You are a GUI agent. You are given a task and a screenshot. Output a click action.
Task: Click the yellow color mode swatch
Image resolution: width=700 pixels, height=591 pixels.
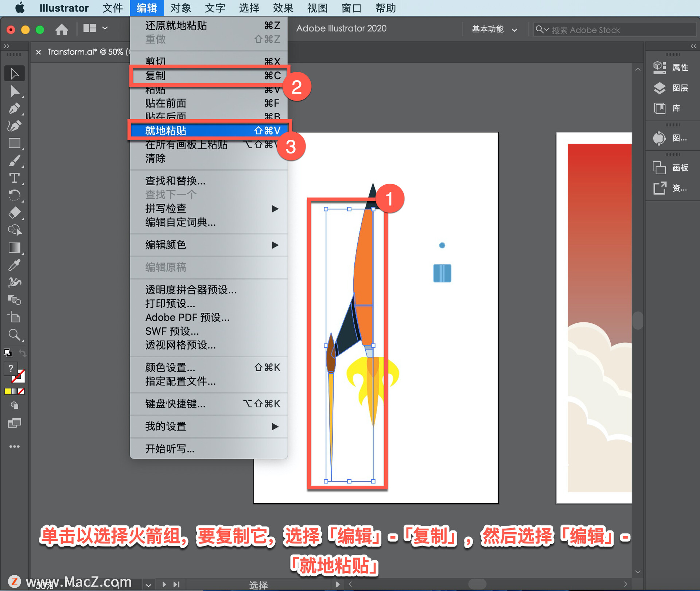8,391
